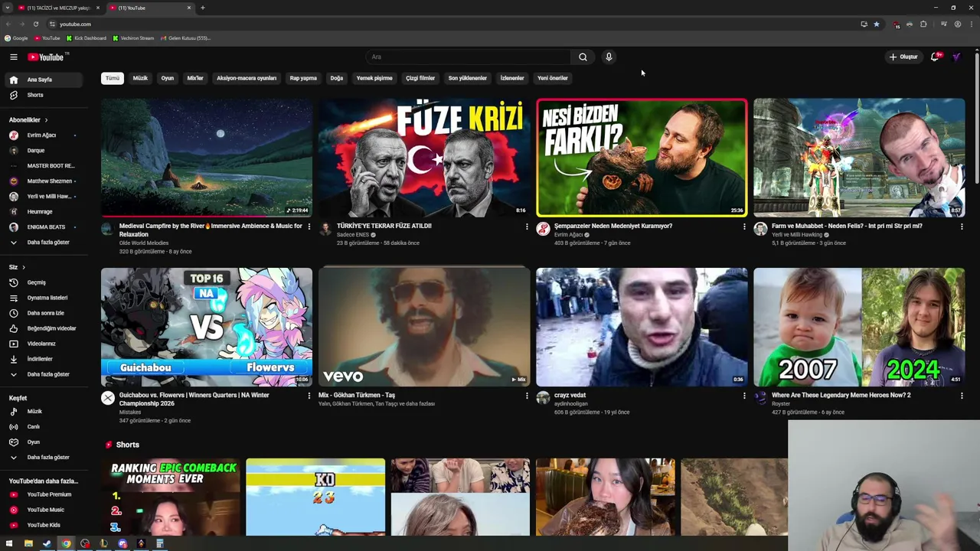Open options menu for crayz vedat video
980x551 pixels.
[x=743, y=396]
